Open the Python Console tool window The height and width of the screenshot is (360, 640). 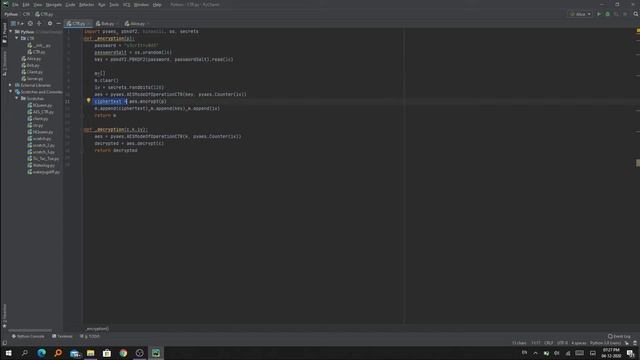(28, 336)
